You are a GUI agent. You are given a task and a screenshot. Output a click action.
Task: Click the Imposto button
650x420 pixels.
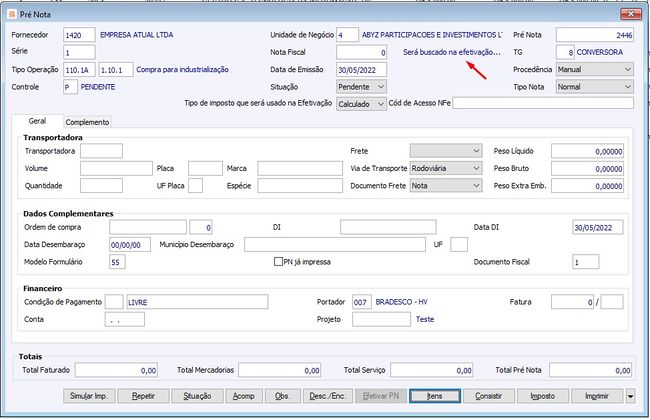click(x=543, y=396)
